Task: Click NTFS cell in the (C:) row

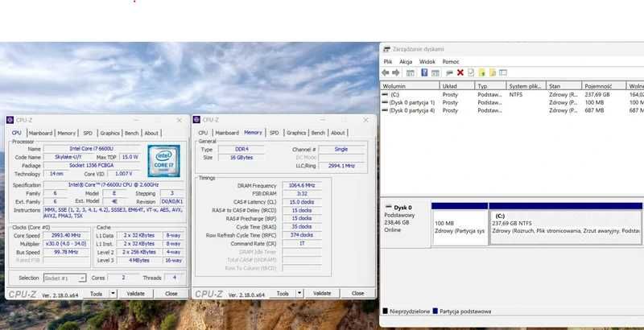Action: (x=516, y=94)
